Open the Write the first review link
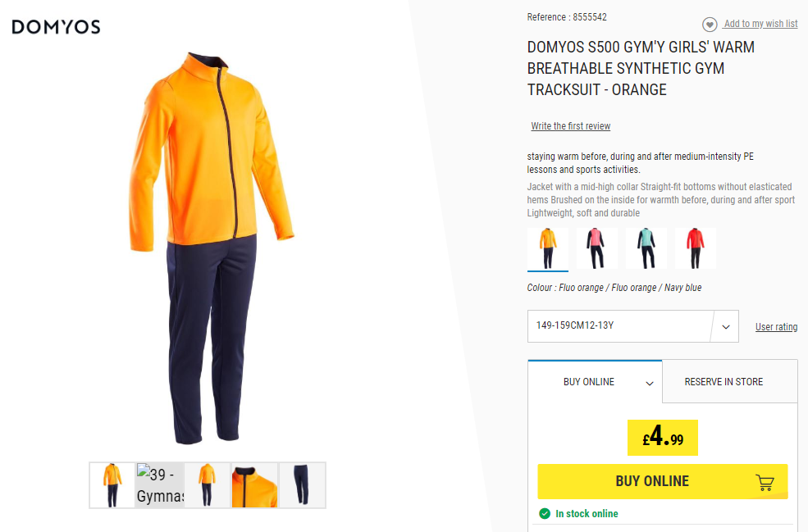Screen dimensions: 808x532 570,126
